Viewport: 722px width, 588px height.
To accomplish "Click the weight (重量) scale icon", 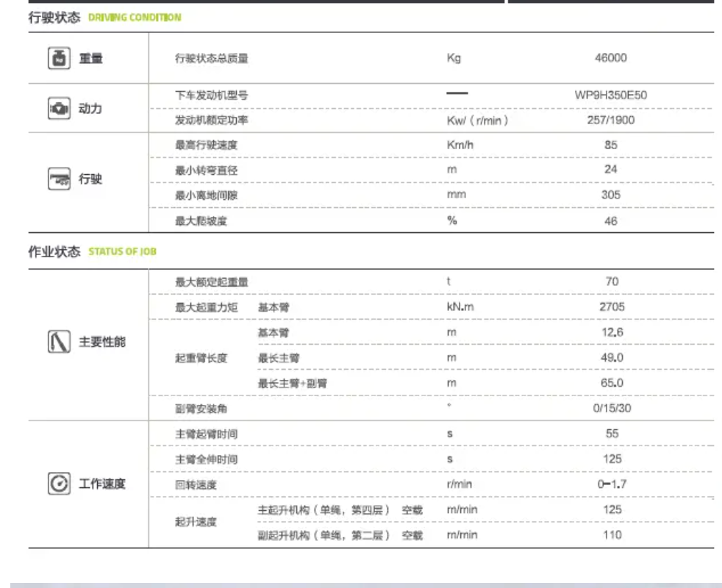I will click(x=59, y=58).
